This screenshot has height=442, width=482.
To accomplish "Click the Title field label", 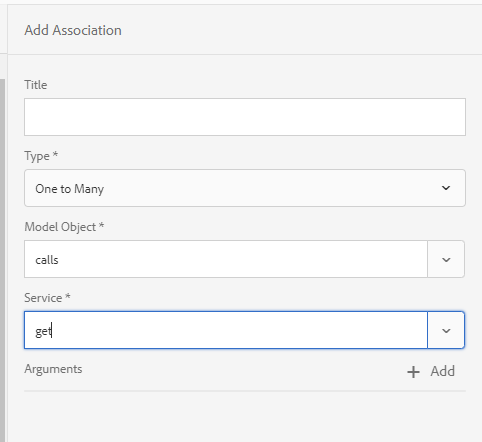I will point(36,85).
